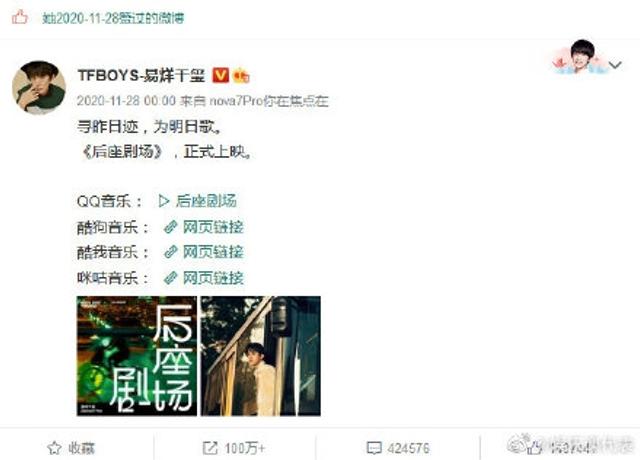View the 后座剧场 album cover image
Screen dimensions: 640x460
tap(137, 356)
